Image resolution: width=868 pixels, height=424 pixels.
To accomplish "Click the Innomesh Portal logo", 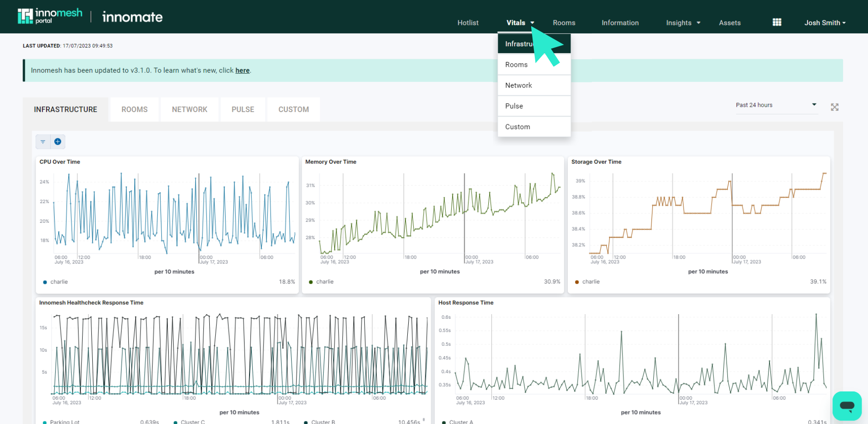I will [50, 15].
